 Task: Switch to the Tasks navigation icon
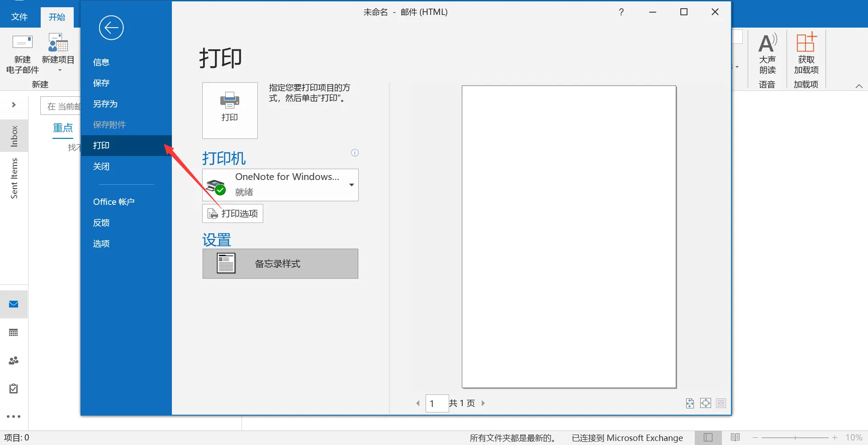point(14,389)
